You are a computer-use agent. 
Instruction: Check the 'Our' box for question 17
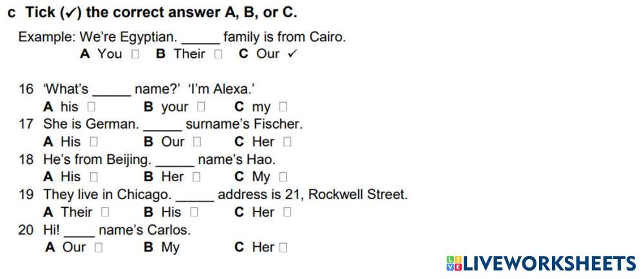(197, 141)
